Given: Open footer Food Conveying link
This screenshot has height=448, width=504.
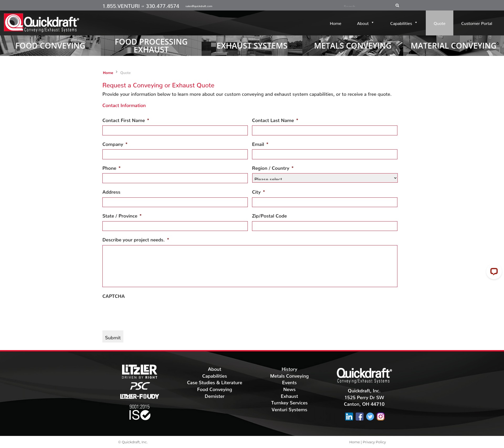Looking at the screenshot, I should pos(214,389).
